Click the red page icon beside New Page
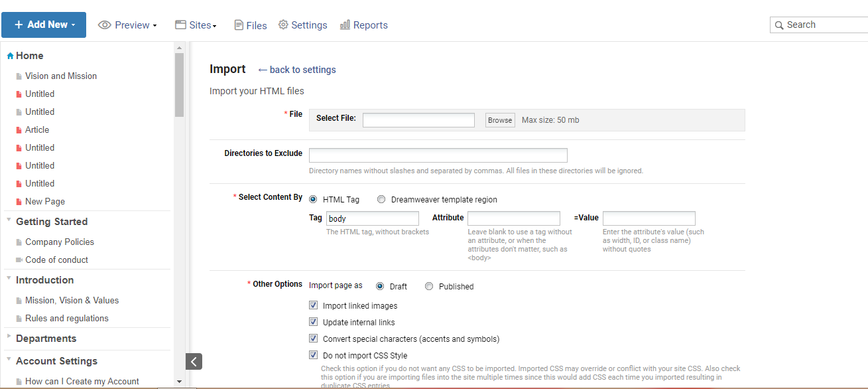Viewport: 868px width, 389px height. coord(19,202)
